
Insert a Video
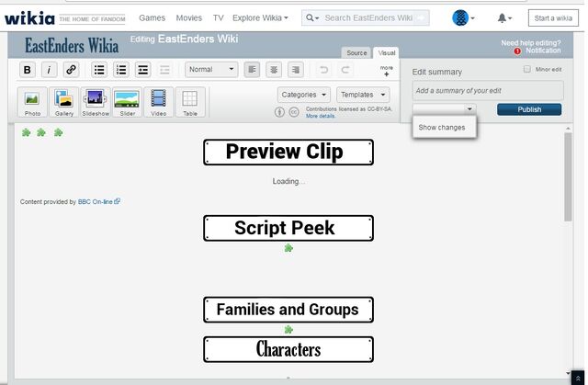pyautogui.click(x=159, y=102)
